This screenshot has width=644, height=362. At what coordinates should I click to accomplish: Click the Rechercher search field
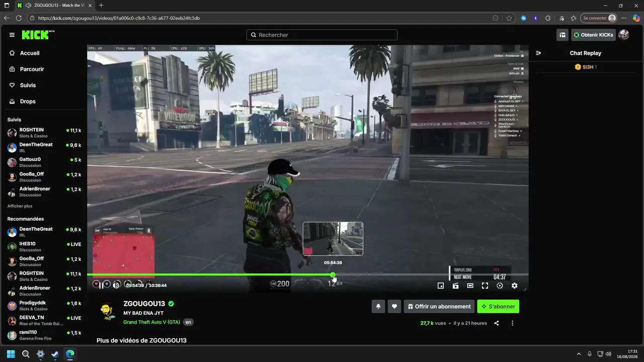point(322,35)
